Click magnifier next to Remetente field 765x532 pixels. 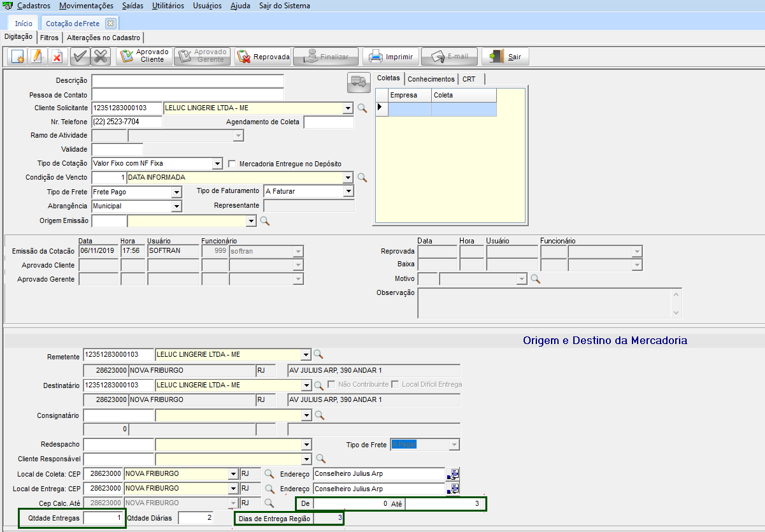pos(318,355)
